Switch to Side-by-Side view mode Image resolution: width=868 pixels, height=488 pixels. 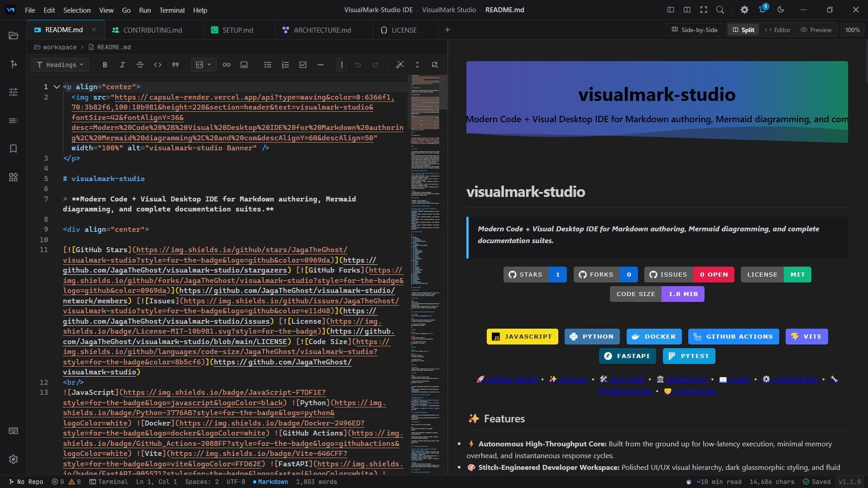pyautogui.click(x=695, y=30)
